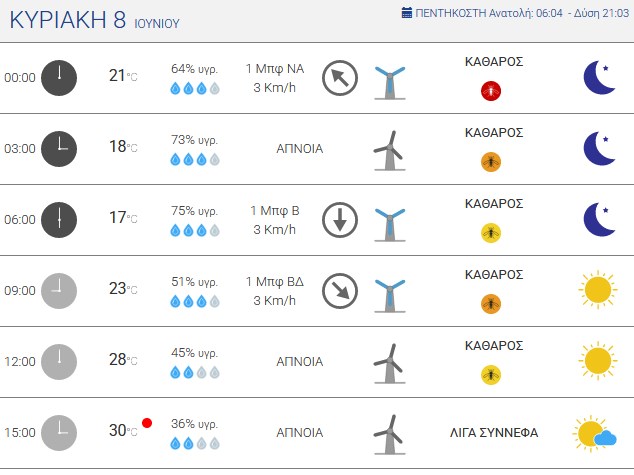Click the ΑΠΝΟΙΑ wind text at 03:00
This screenshot has width=634, height=475.
tap(300, 149)
